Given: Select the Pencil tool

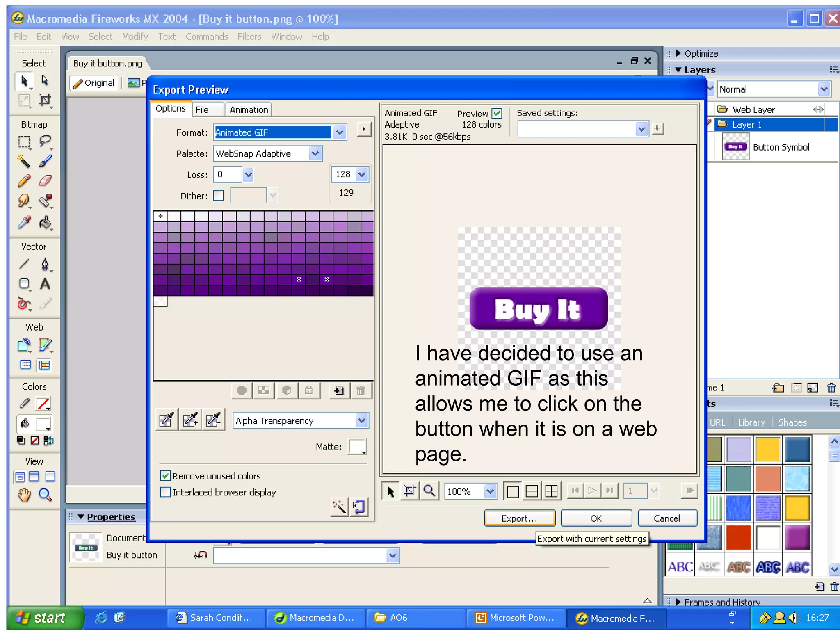Looking at the screenshot, I should click(24, 181).
